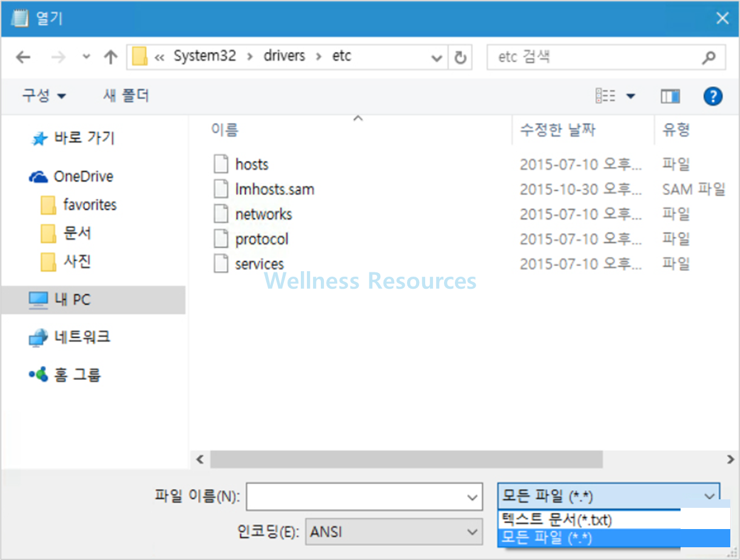The width and height of the screenshot is (740, 560).
Task: Click the protocol file icon
Action: (x=221, y=239)
